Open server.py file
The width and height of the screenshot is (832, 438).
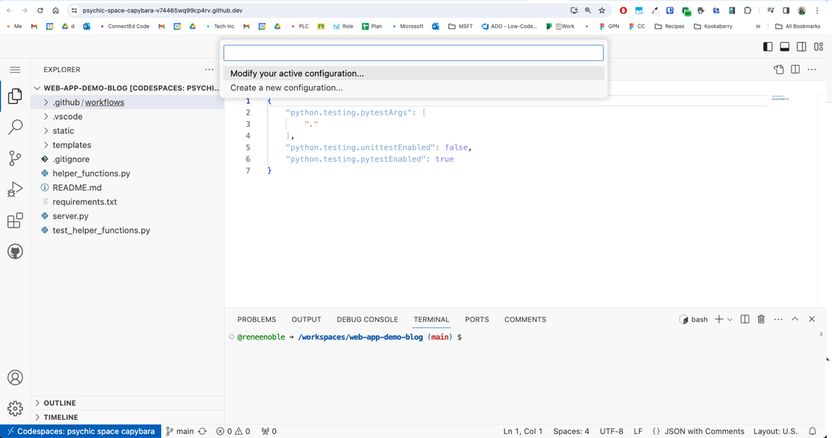[x=127, y=216]
